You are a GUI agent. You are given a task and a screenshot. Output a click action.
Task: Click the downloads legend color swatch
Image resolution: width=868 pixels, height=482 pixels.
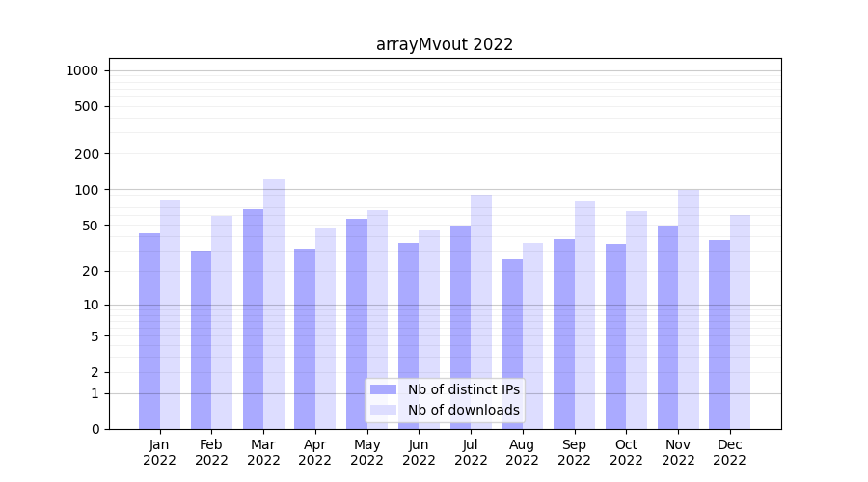coord(383,410)
